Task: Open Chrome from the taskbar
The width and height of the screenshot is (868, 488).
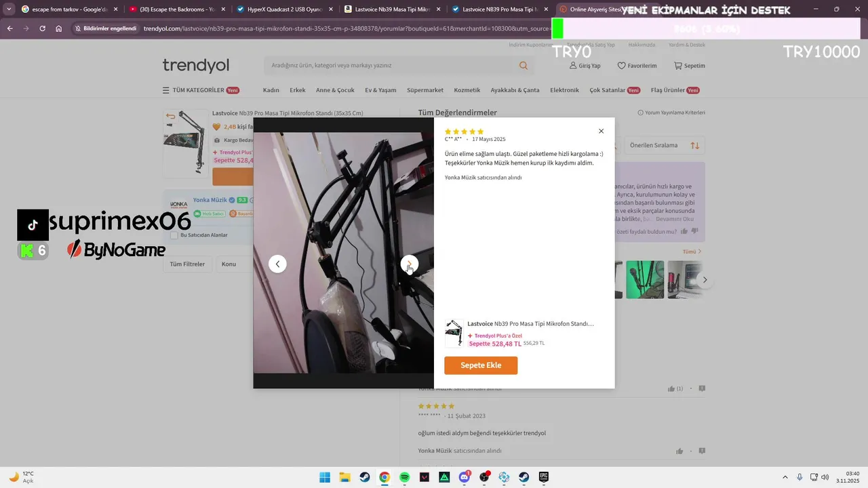Action: [384, 477]
